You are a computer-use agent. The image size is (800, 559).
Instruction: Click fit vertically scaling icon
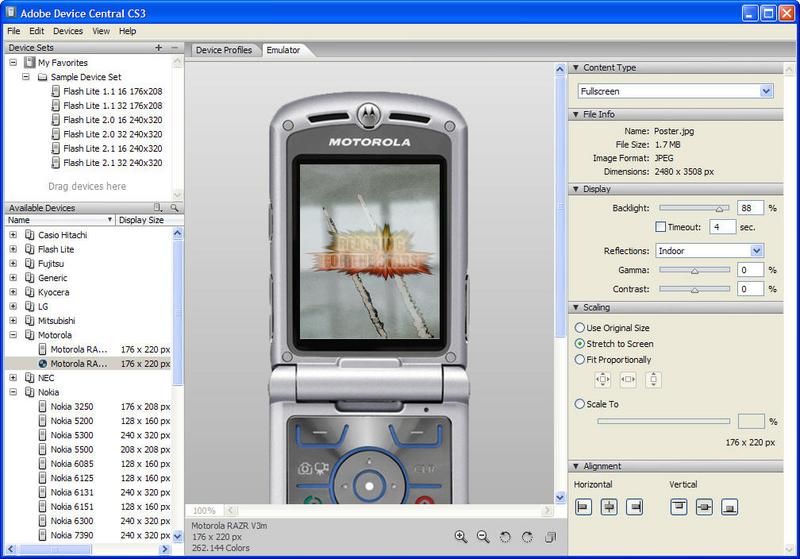(x=654, y=379)
